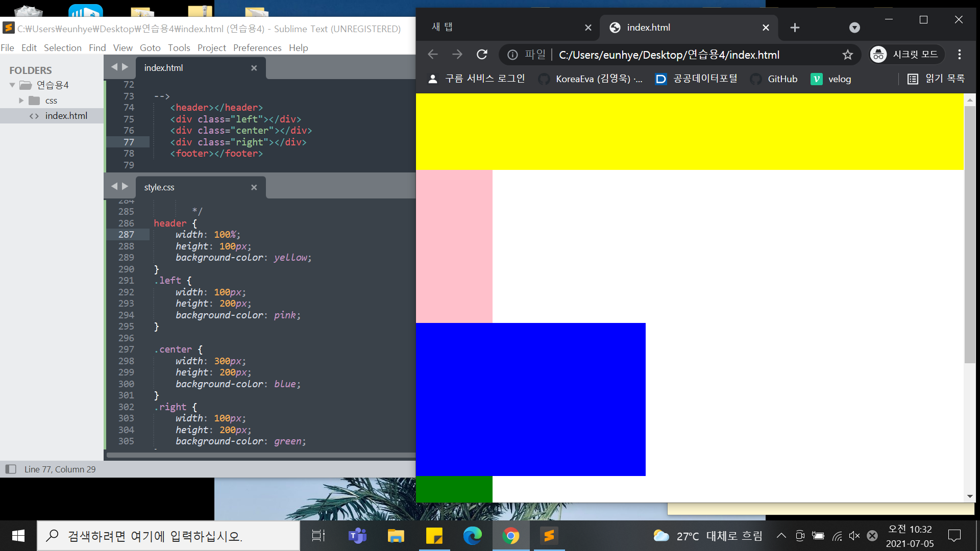Viewport: 980px width, 551px height.
Task: Bookmark this page with the star icon
Action: tap(847, 55)
